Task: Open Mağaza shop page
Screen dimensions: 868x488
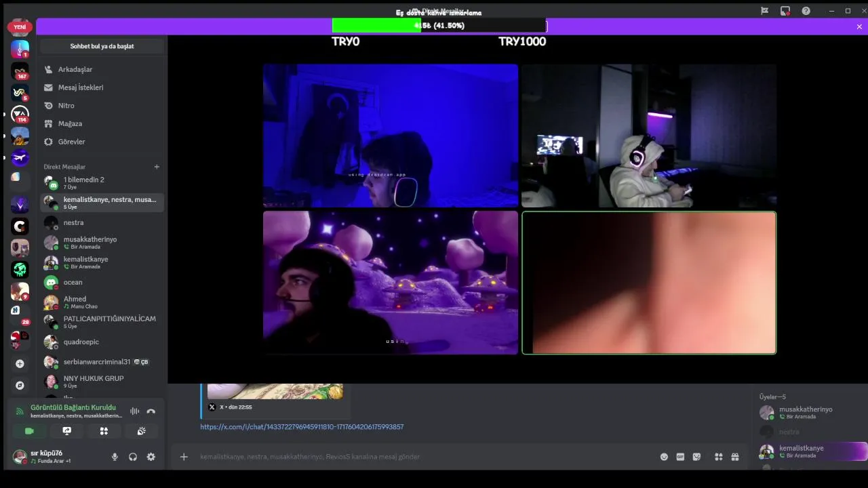Action: [x=102, y=123]
